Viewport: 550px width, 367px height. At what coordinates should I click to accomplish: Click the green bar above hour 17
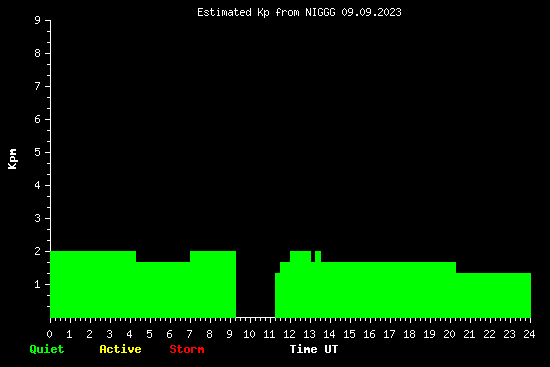point(388,290)
